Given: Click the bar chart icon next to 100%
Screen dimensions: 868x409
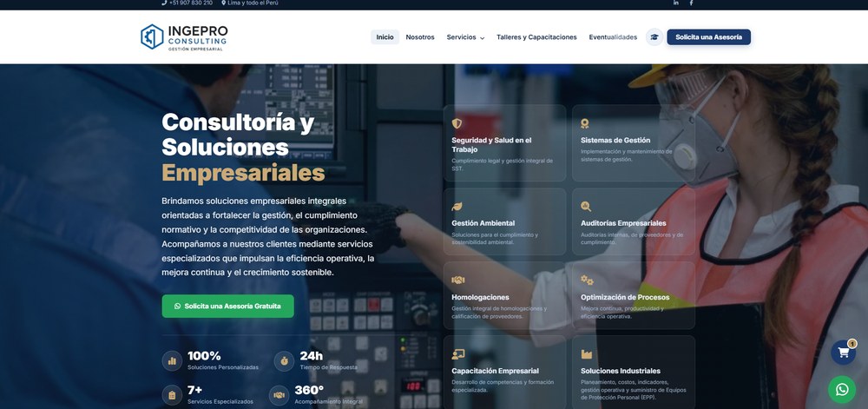Looking at the screenshot, I should [x=172, y=361].
